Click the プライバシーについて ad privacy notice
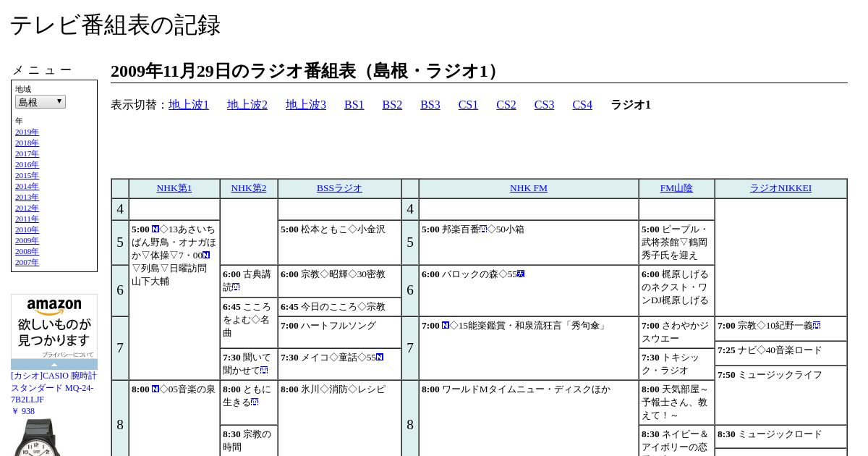Screen dimensions: 868x456 pos(67,355)
